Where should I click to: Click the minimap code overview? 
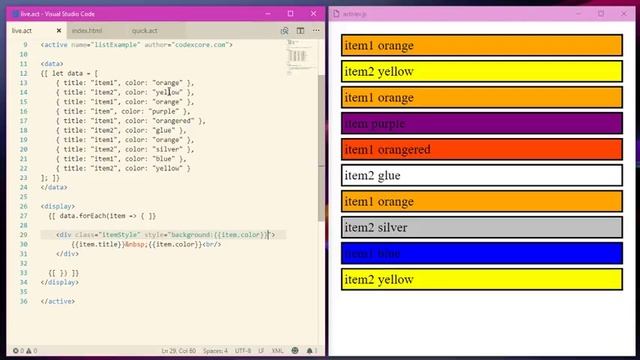point(300,57)
